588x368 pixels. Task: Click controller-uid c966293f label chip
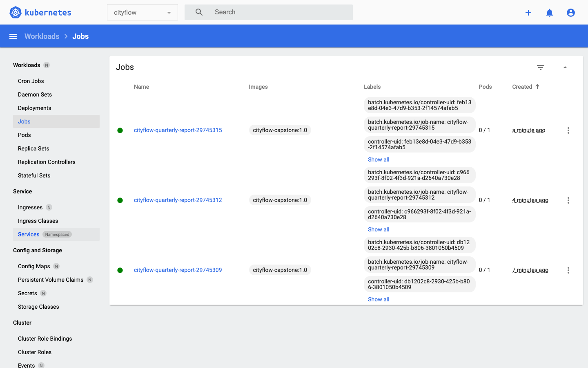point(420,214)
